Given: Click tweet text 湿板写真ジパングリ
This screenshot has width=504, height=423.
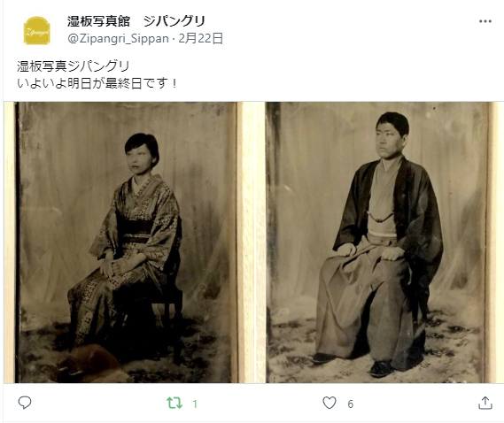Looking at the screenshot, I should coord(73,66).
